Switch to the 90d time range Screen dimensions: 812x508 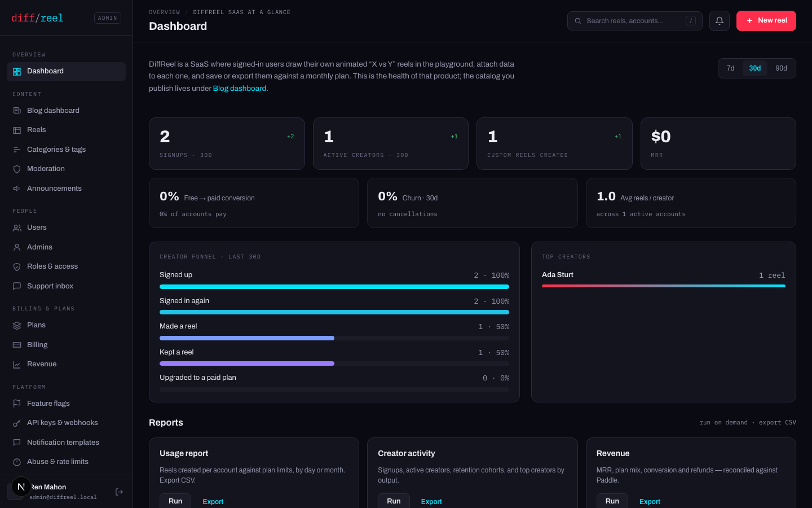[x=781, y=68]
